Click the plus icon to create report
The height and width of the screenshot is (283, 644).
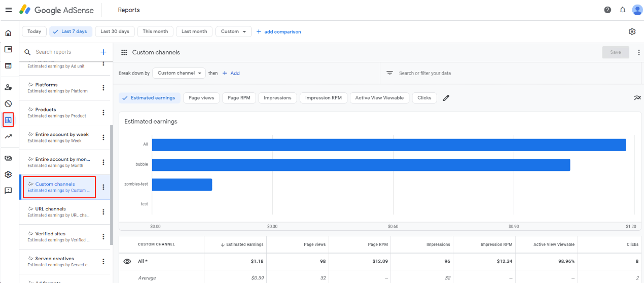[x=103, y=52]
